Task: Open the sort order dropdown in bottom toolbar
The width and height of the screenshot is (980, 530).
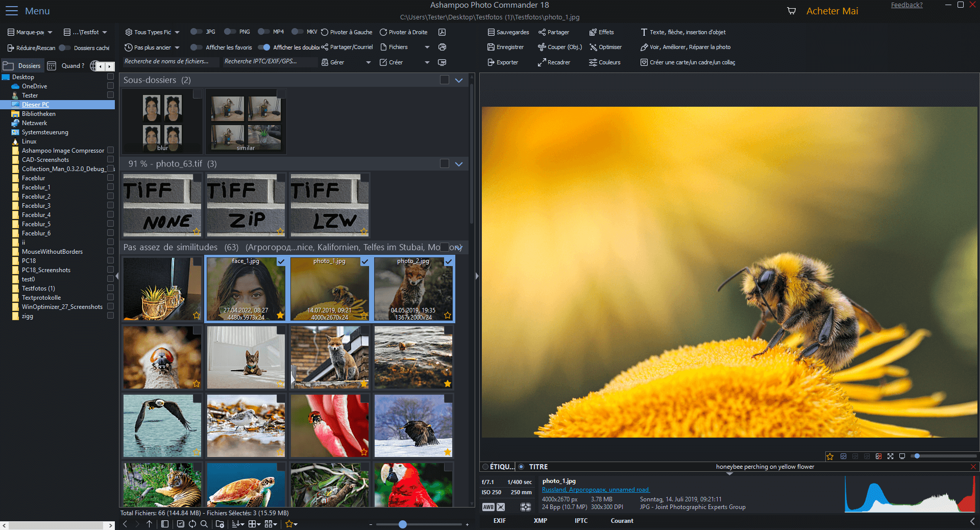Action: coord(238,524)
